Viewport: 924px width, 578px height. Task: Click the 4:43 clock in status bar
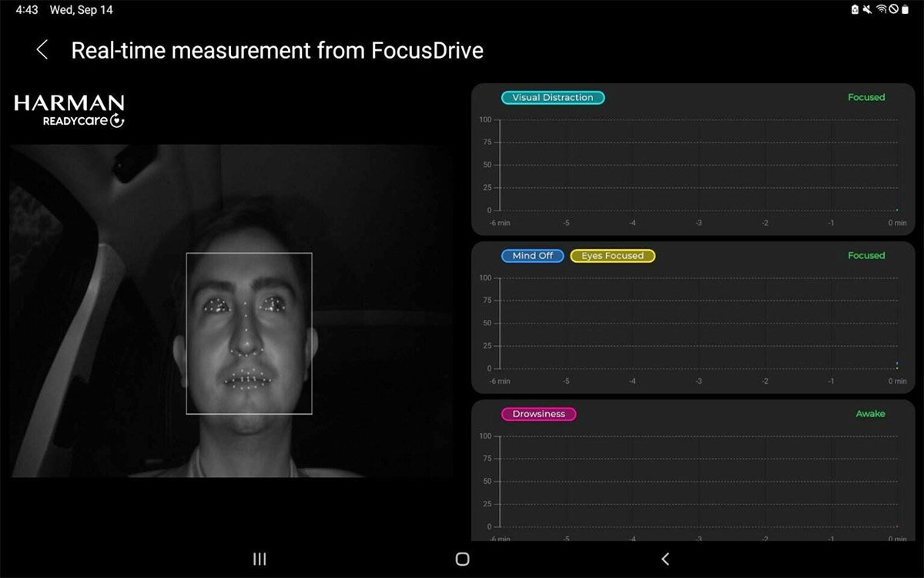click(x=27, y=10)
